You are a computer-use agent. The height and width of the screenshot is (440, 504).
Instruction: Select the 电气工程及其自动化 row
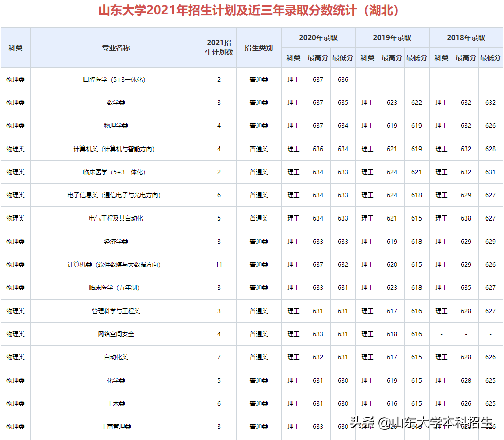tap(114, 218)
